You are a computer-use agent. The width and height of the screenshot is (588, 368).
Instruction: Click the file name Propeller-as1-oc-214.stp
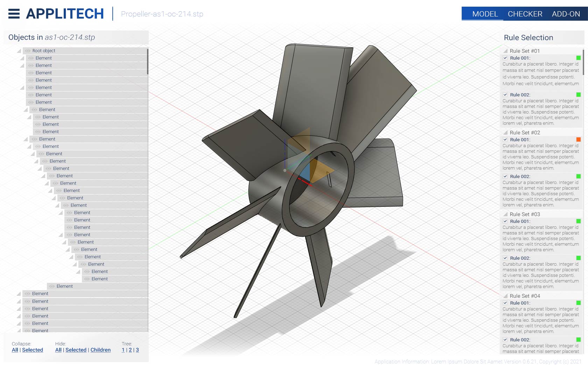[x=162, y=14]
